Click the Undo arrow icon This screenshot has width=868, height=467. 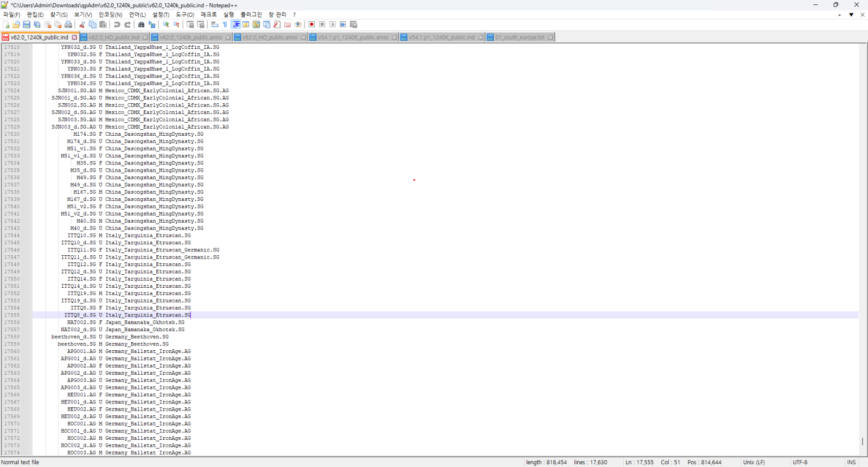[x=117, y=24]
